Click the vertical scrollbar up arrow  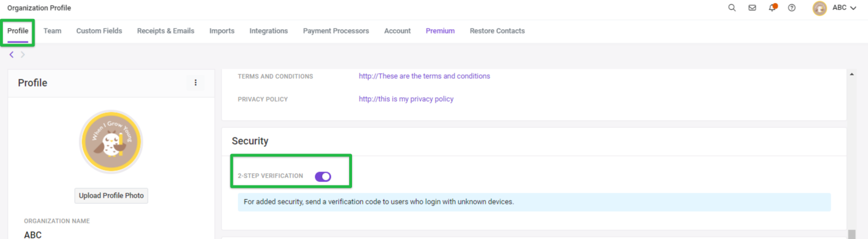click(x=851, y=74)
